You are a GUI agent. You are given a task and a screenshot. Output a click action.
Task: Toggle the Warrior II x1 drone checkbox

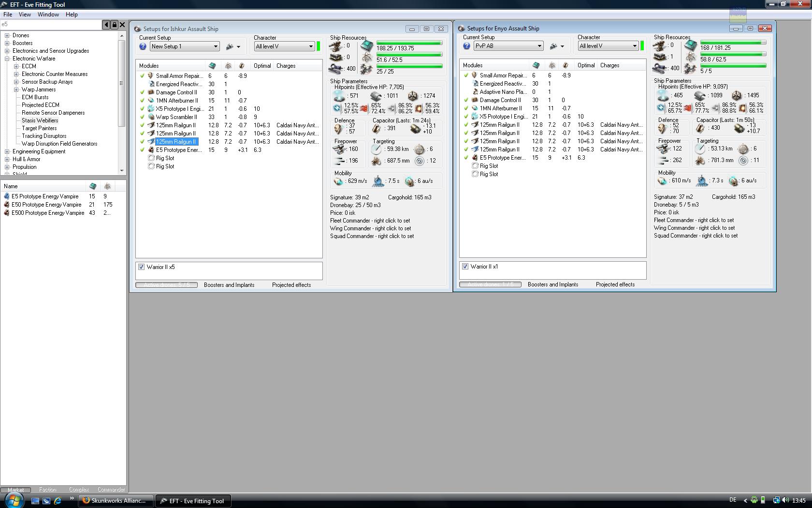(465, 267)
